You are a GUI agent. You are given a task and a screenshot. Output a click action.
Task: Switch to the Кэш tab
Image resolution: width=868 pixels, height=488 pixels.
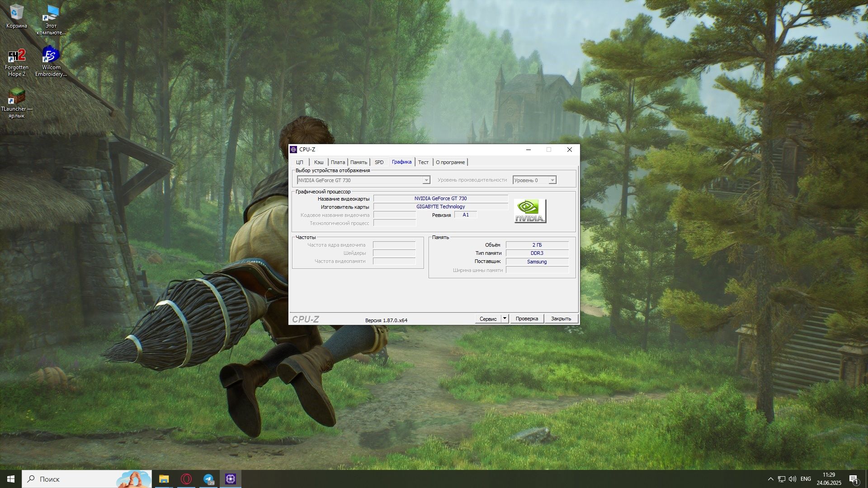[x=319, y=162]
